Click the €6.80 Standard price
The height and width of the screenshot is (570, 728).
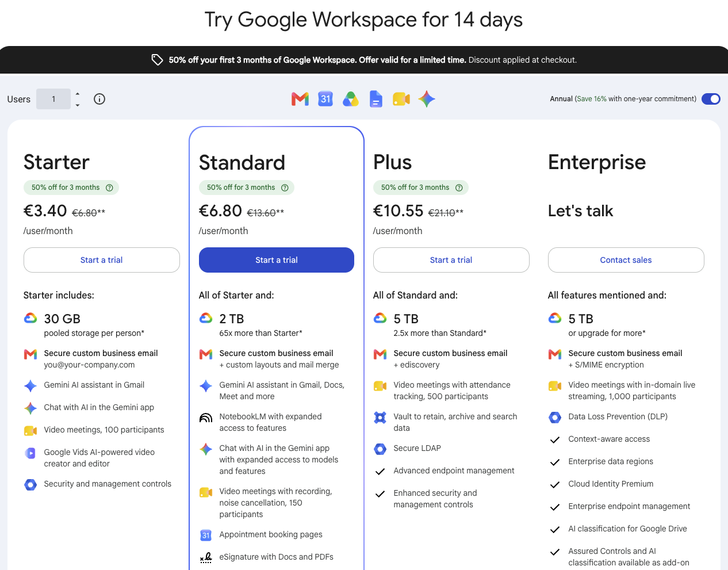220,211
